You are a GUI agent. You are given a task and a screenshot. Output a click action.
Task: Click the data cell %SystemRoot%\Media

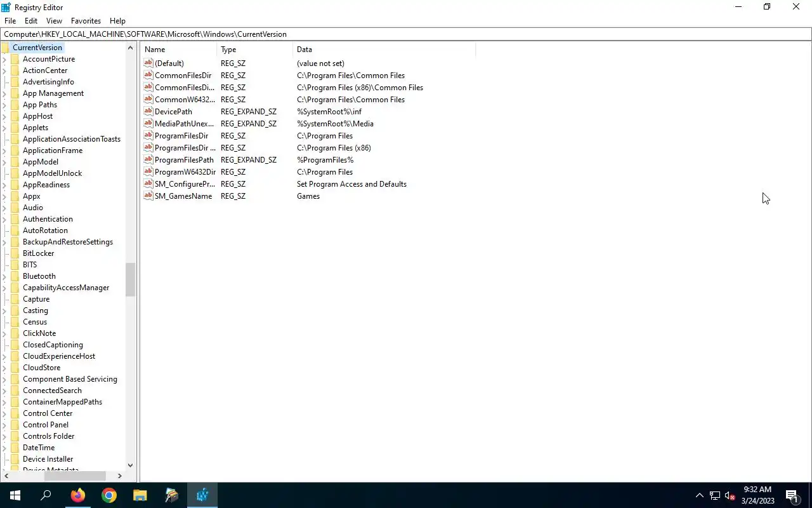tap(335, 124)
